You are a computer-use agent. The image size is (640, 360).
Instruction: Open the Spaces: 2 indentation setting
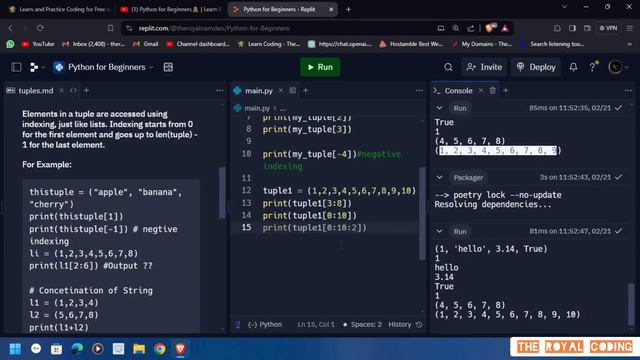coord(362,324)
